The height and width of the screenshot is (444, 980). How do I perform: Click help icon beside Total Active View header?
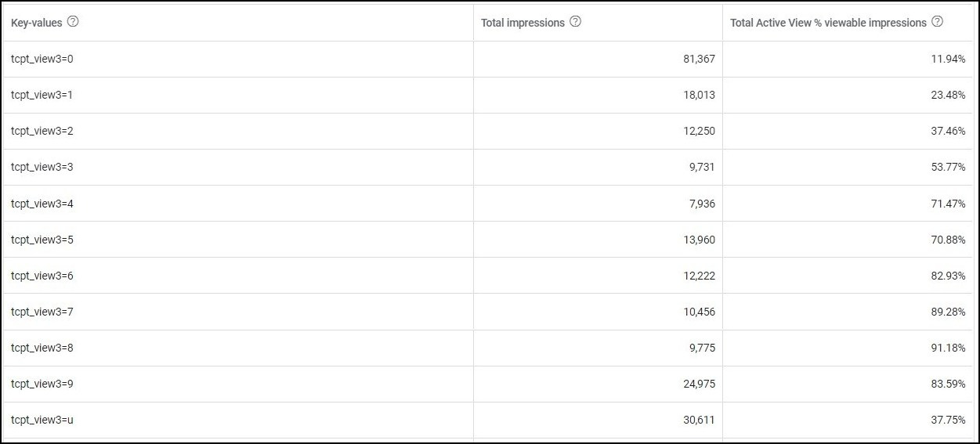pyautogui.click(x=937, y=22)
